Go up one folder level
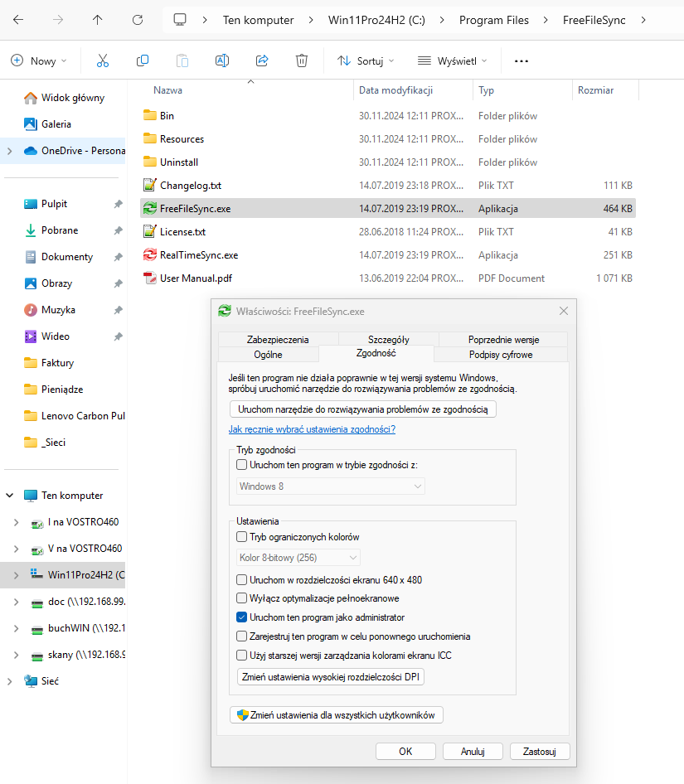684x784 pixels. [98, 20]
